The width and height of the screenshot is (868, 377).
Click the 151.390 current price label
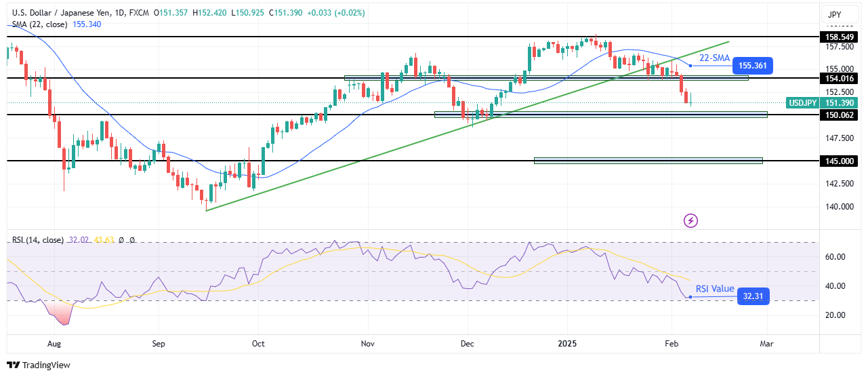click(839, 102)
